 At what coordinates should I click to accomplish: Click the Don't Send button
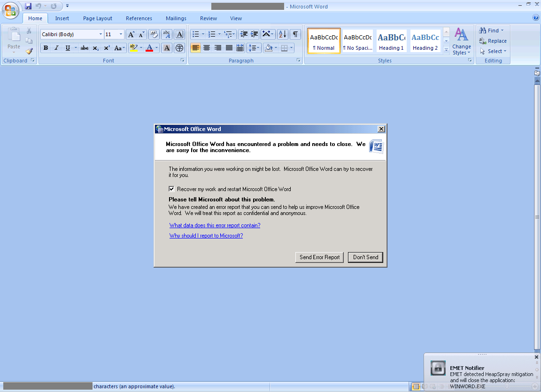365,257
